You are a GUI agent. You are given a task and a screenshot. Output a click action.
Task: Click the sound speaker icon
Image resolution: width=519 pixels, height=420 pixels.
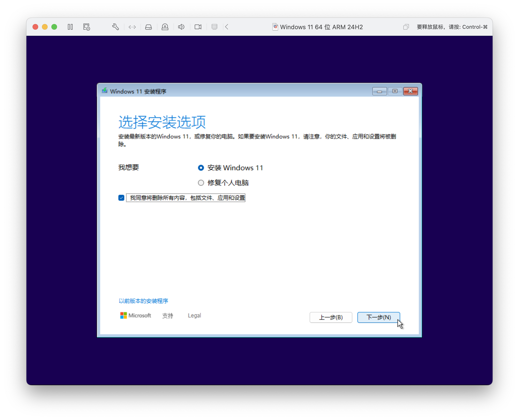[181, 27]
